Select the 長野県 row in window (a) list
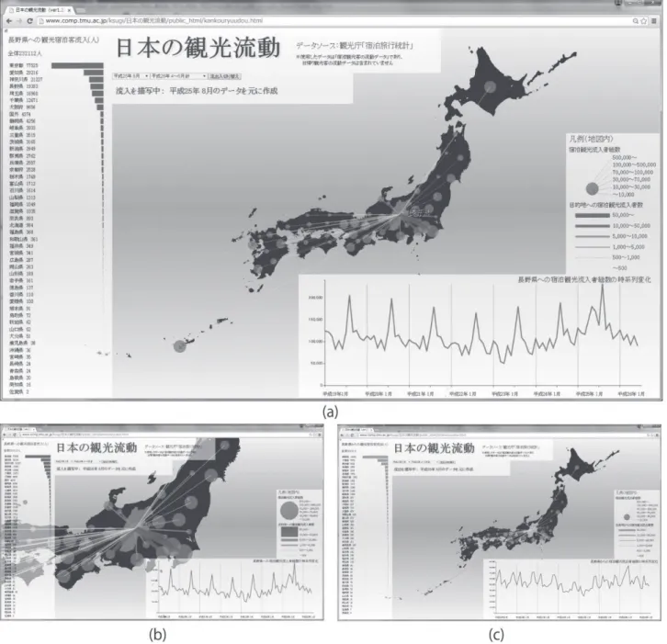 tap(56, 86)
